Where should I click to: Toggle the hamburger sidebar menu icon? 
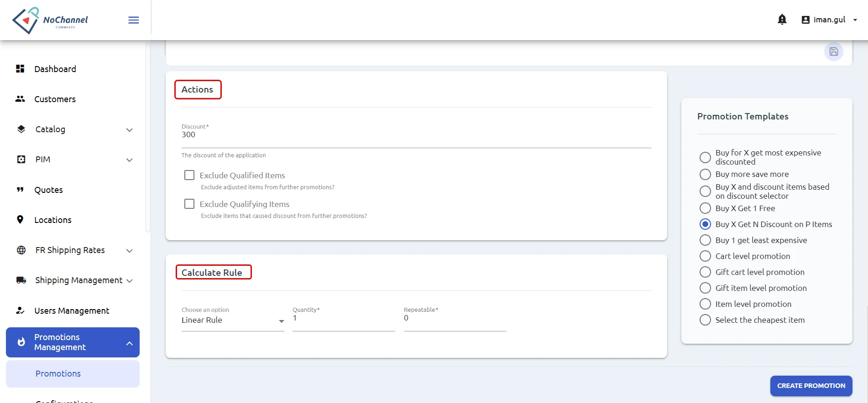pyautogui.click(x=134, y=20)
